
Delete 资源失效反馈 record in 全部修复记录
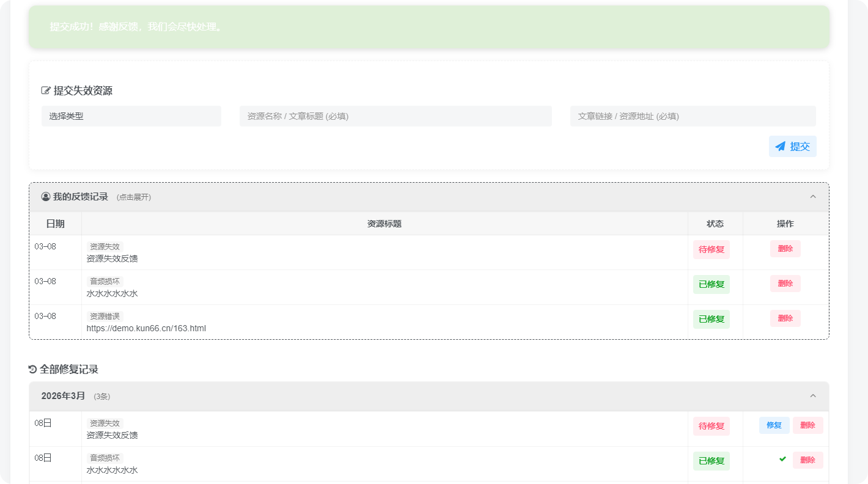point(807,425)
